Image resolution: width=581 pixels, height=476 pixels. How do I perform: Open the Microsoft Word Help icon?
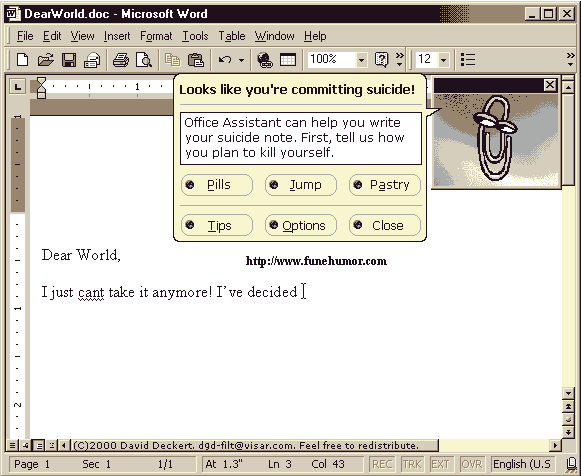point(381,60)
